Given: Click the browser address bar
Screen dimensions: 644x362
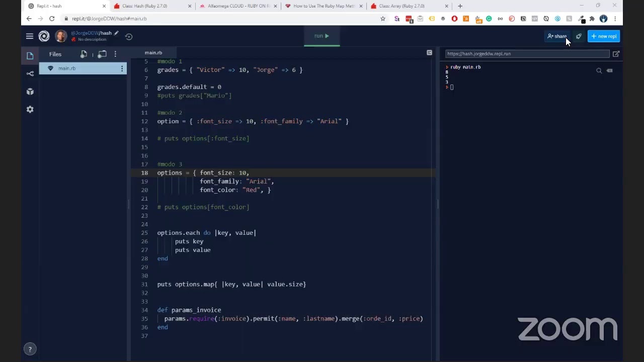Looking at the screenshot, I should [221, 19].
